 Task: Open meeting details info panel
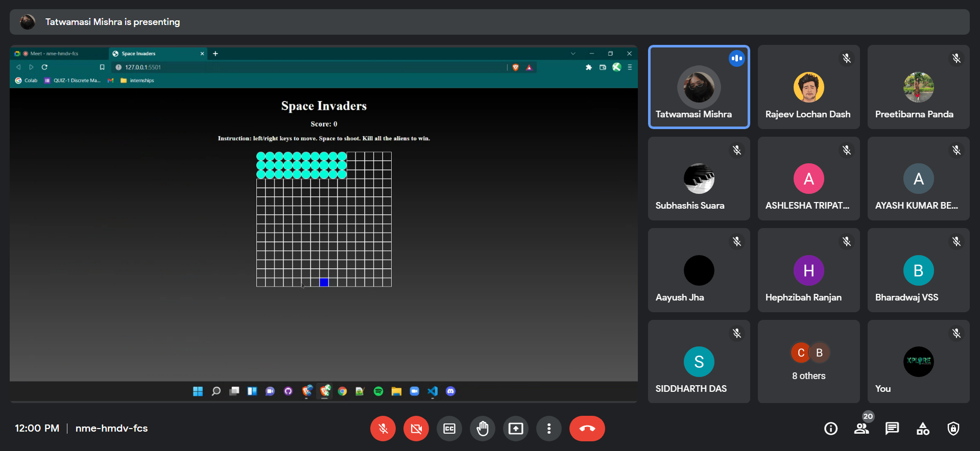pyautogui.click(x=831, y=429)
